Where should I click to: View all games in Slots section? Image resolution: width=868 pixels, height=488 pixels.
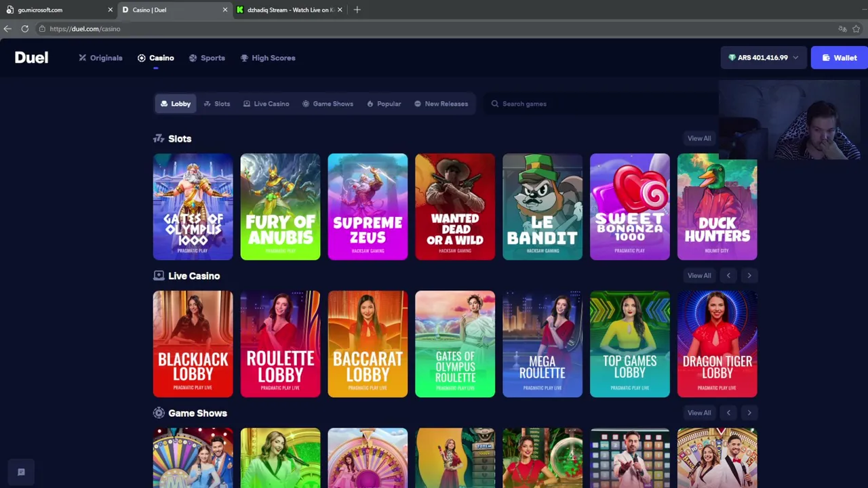[699, 138]
